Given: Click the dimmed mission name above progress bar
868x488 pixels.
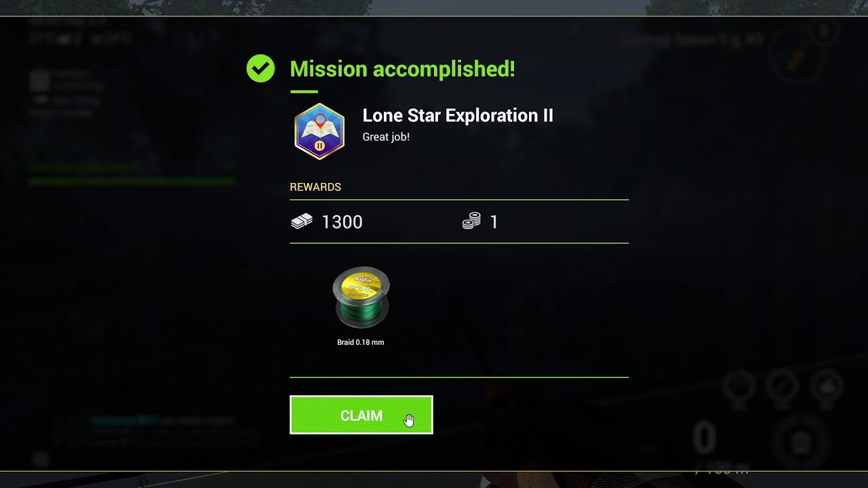Looking at the screenshot, I should 84,166.
